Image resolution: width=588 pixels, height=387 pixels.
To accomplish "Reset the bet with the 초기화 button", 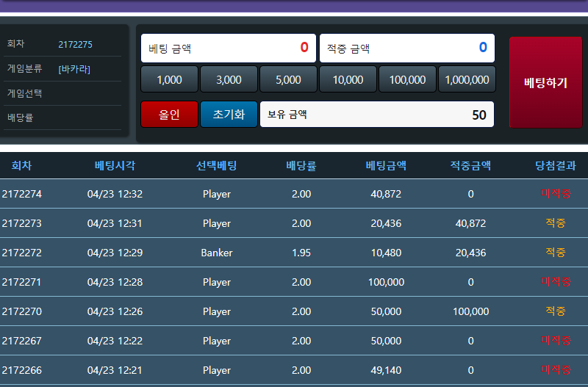I will [x=229, y=115].
